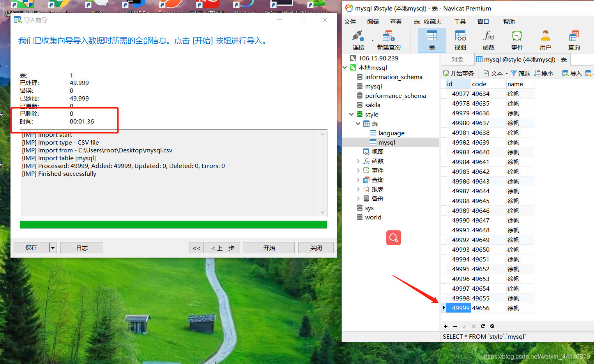Open the New Query toolbar icon
This screenshot has height=364, width=594.
(389, 40)
